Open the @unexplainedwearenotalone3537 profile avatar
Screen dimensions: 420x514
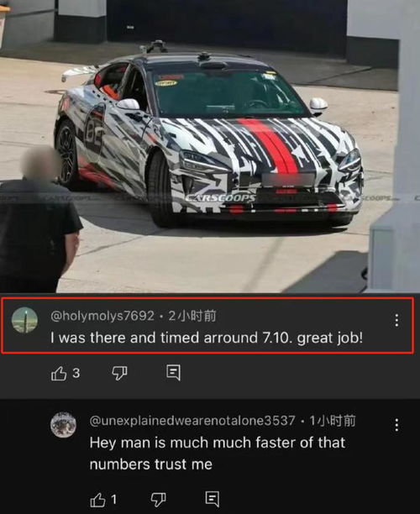pos(63,425)
